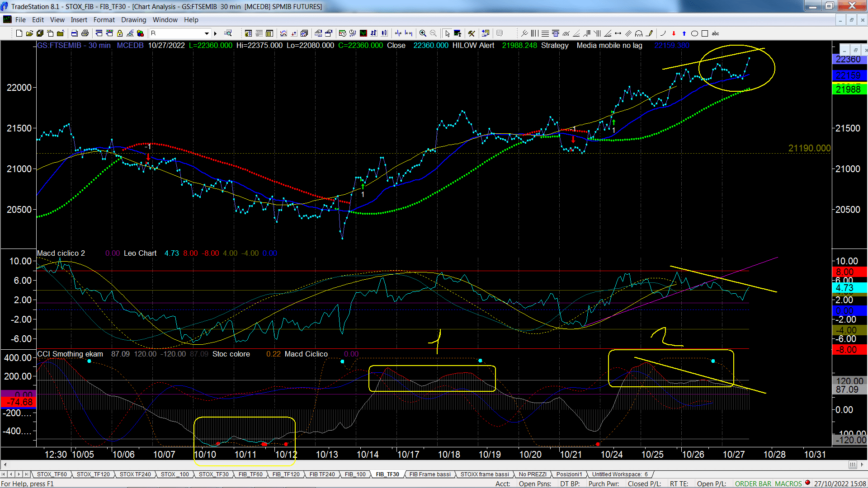Open the View menu
The width and height of the screenshot is (868, 488).
57,20
